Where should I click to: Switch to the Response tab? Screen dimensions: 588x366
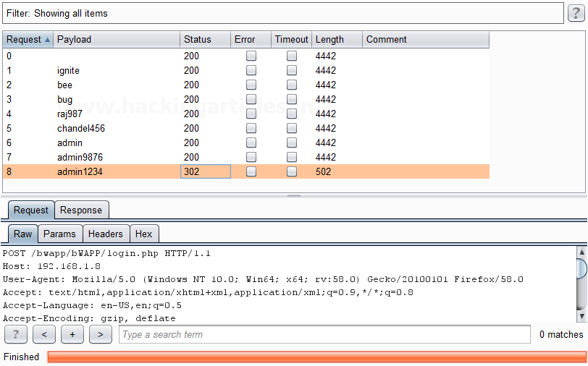[81, 210]
